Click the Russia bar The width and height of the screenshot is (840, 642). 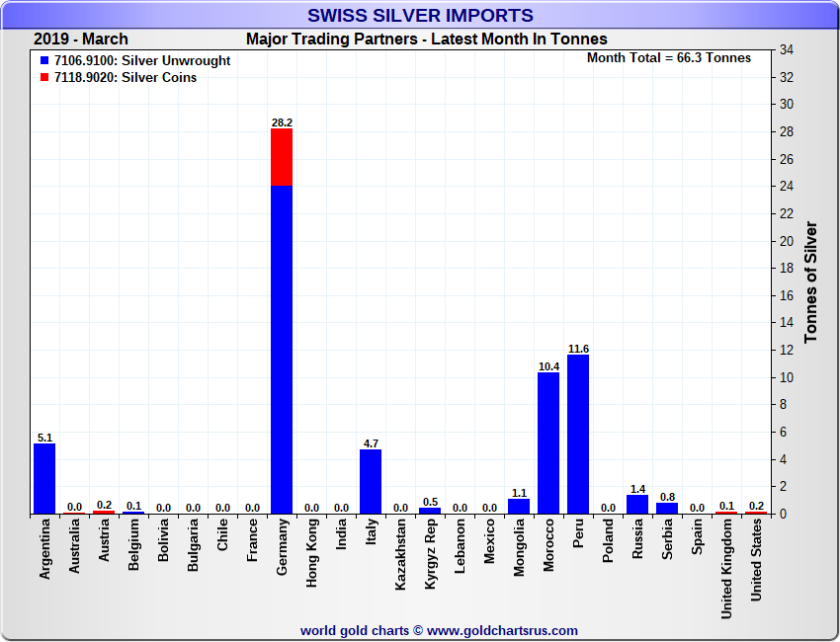tap(637, 505)
